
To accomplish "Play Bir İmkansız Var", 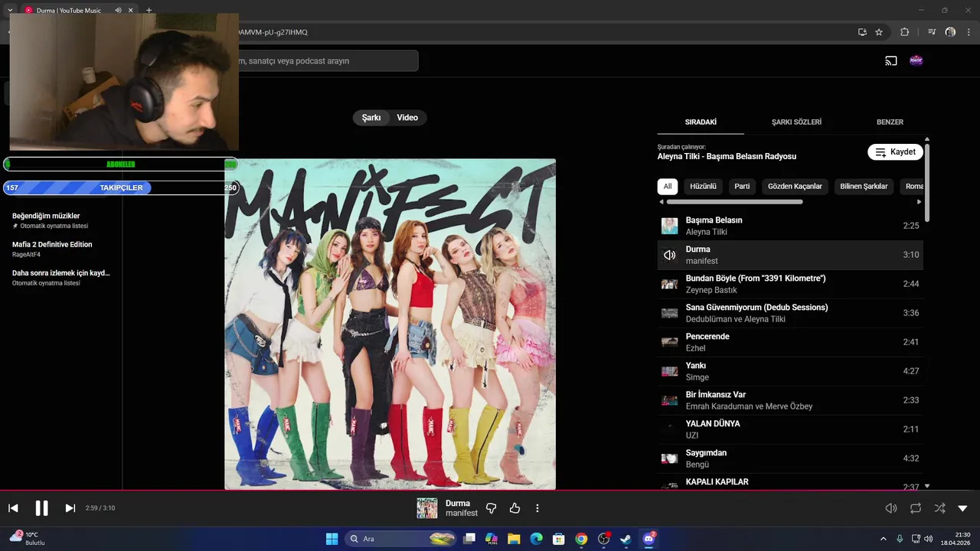I will tap(790, 400).
